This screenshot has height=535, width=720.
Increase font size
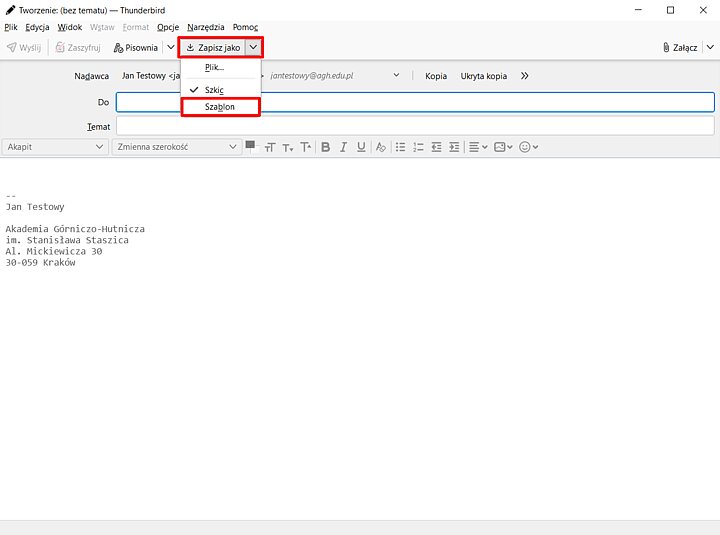click(306, 147)
